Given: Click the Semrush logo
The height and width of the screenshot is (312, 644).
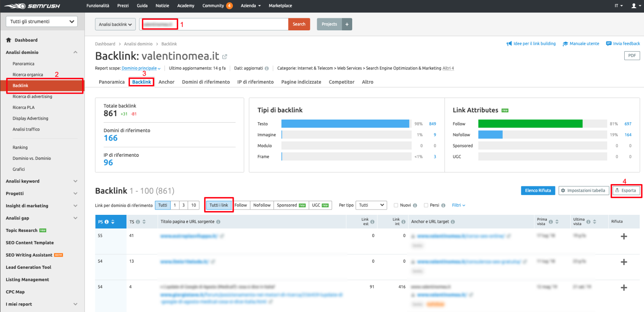Looking at the screenshot, I should (x=32, y=6).
